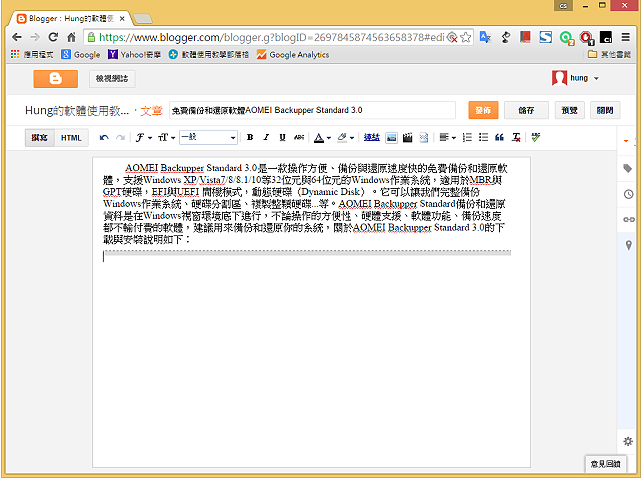
Task: Open the paragraph format combo box
Action: 208,137
